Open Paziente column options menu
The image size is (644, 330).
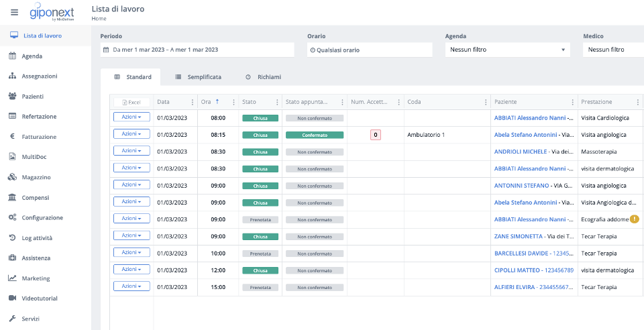coord(572,102)
